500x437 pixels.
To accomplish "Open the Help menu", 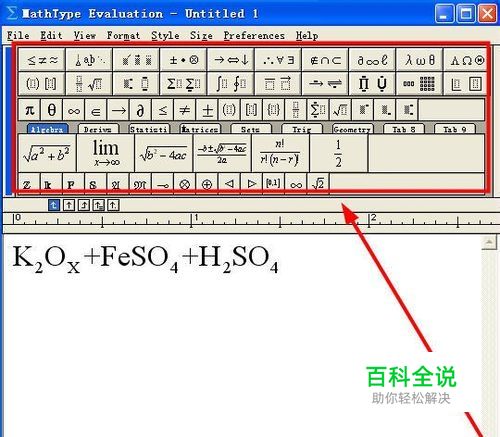I will 307,35.
